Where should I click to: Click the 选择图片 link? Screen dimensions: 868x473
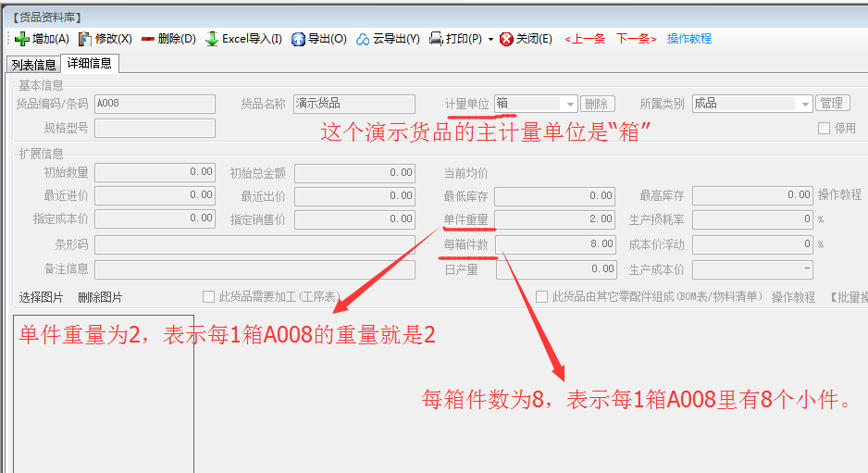click(x=42, y=297)
